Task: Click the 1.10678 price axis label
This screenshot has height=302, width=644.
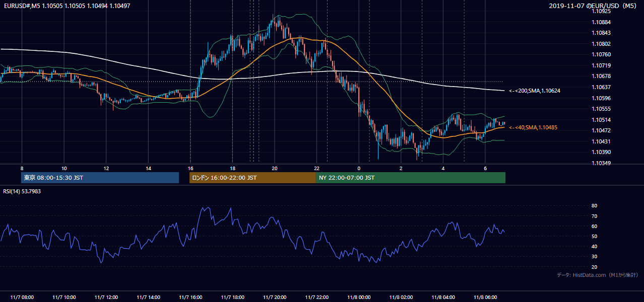Action: (x=601, y=76)
